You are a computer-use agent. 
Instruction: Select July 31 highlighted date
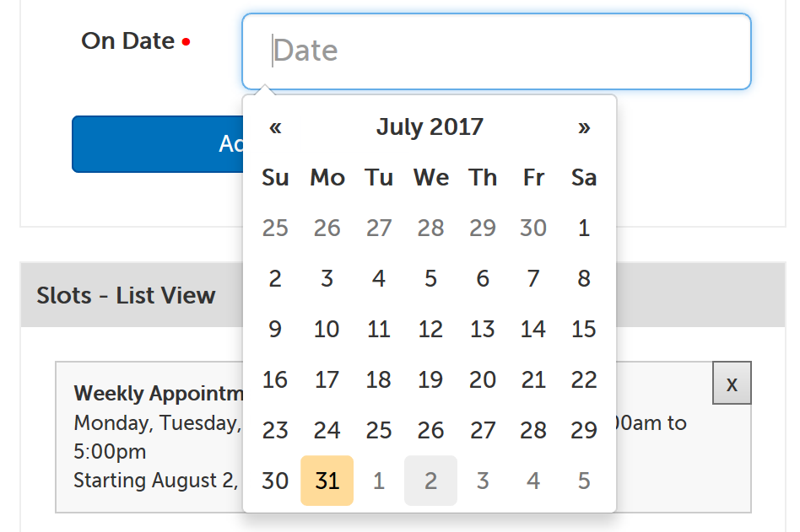327,481
